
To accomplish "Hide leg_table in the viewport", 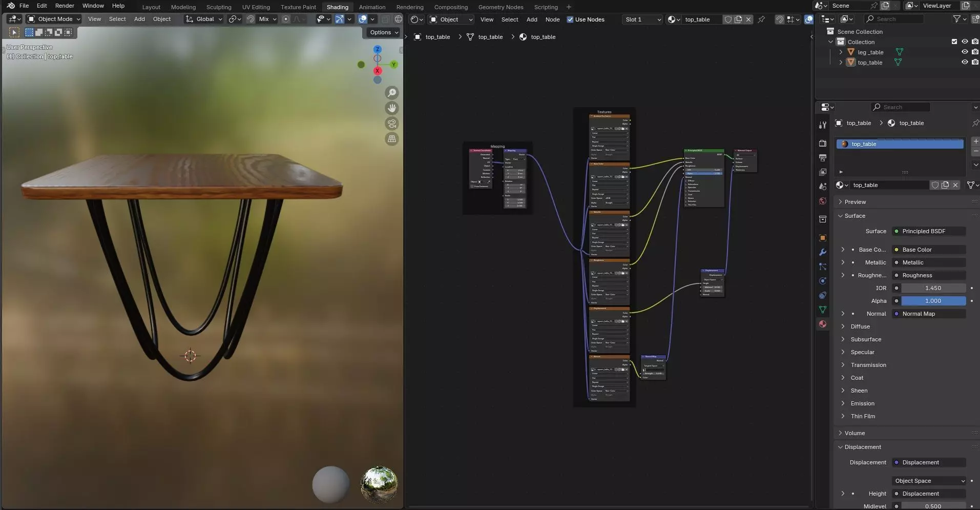I will click(964, 52).
